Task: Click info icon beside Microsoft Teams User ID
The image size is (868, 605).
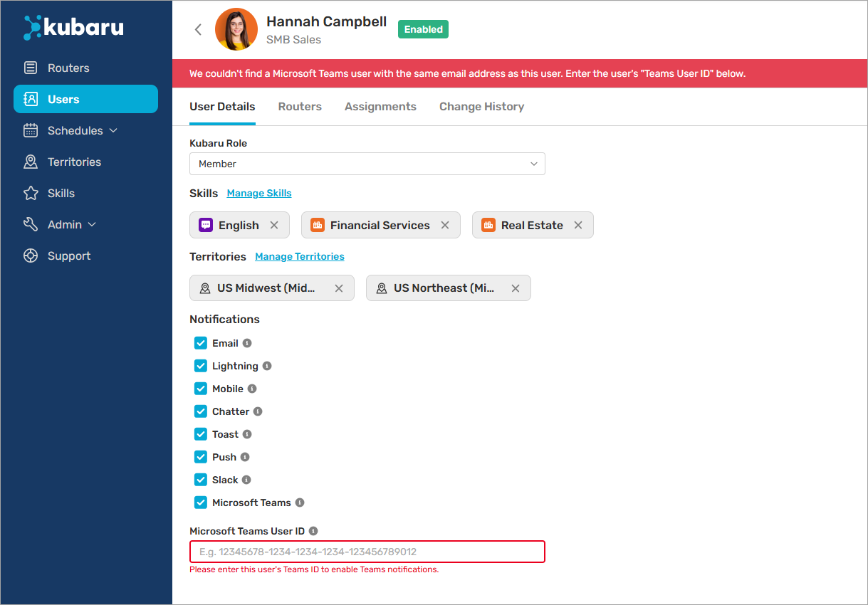Action: 313,531
